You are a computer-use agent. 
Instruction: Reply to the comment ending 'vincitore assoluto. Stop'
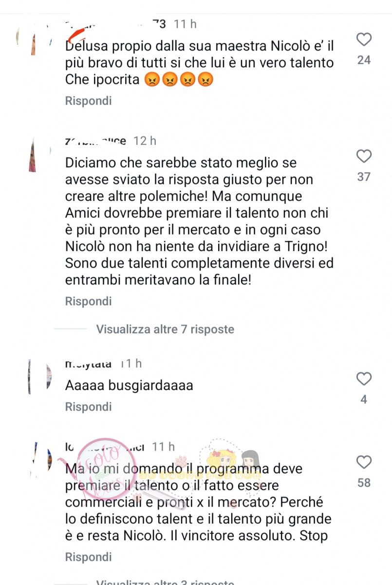(x=89, y=557)
